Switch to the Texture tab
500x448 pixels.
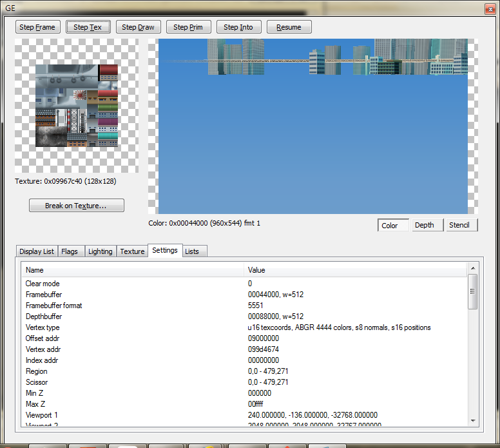(132, 251)
